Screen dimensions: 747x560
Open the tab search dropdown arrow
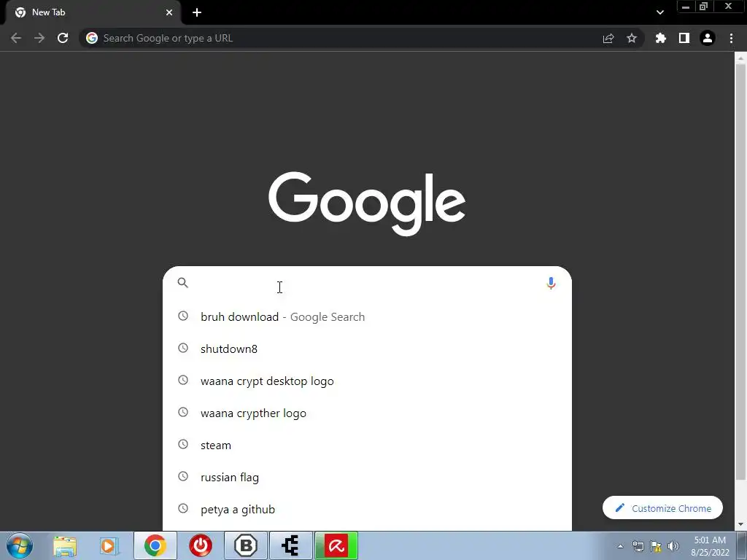click(x=659, y=12)
